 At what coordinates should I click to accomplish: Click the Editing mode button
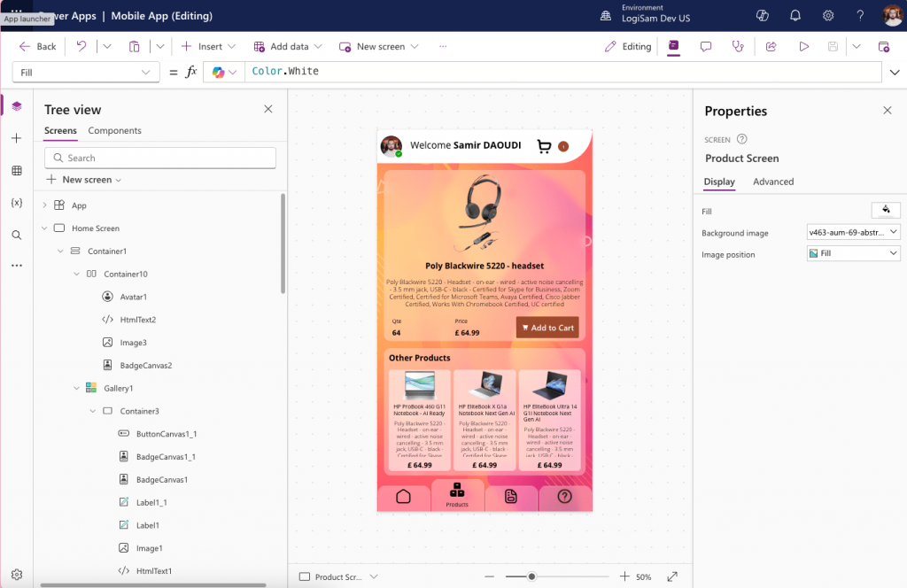(x=628, y=46)
